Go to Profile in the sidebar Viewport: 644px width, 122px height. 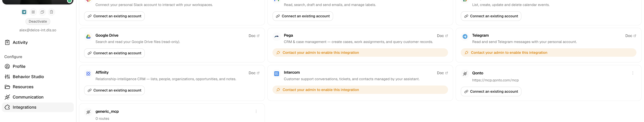tap(38, 66)
